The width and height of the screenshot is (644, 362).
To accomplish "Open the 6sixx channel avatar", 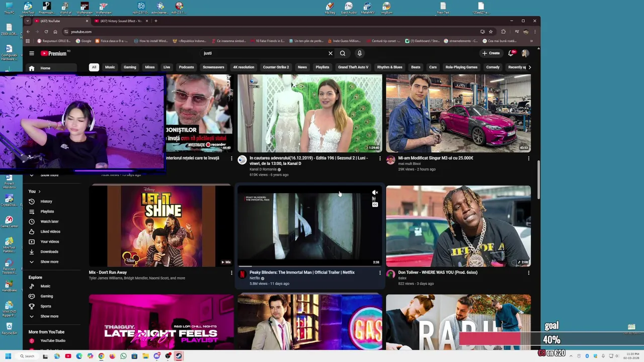I will (391, 274).
